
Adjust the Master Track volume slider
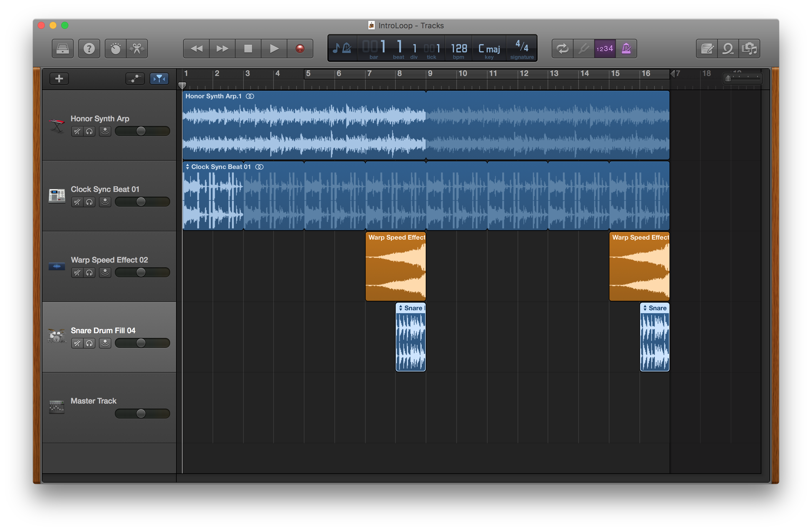(x=142, y=414)
